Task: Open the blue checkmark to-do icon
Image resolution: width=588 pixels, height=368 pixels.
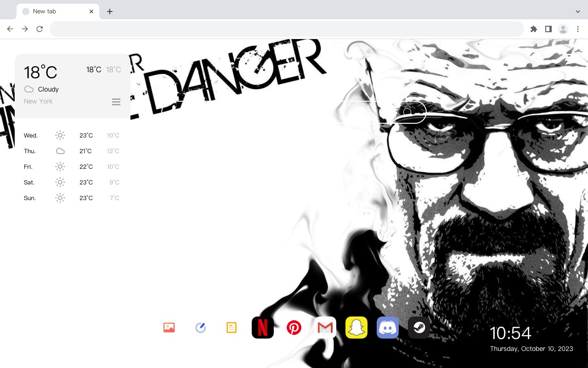Action: coord(200,328)
